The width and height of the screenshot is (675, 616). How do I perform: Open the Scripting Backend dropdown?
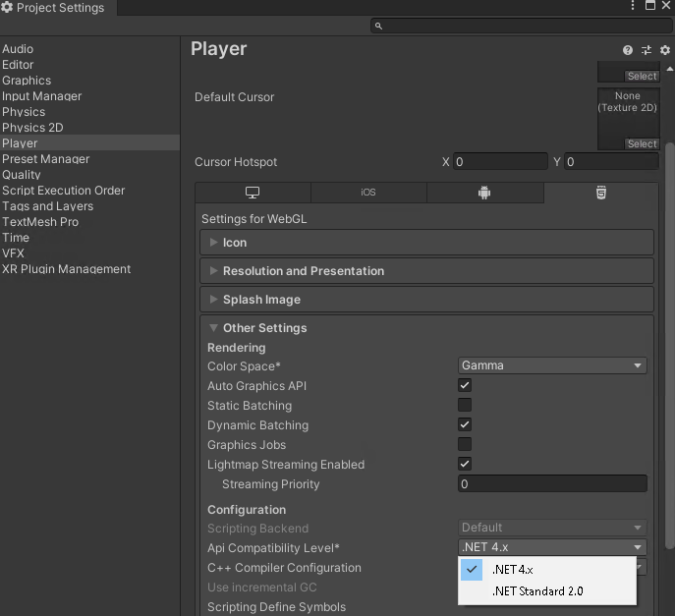[x=552, y=528]
